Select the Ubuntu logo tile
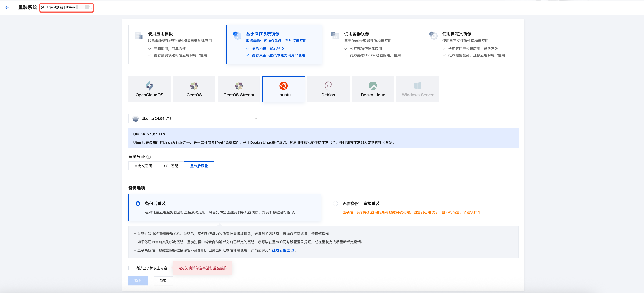Viewport: 644px width, 293px height. coord(283,86)
